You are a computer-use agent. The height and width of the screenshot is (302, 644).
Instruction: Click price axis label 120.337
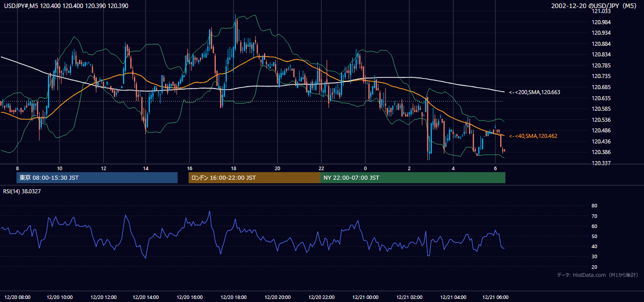click(x=602, y=163)
